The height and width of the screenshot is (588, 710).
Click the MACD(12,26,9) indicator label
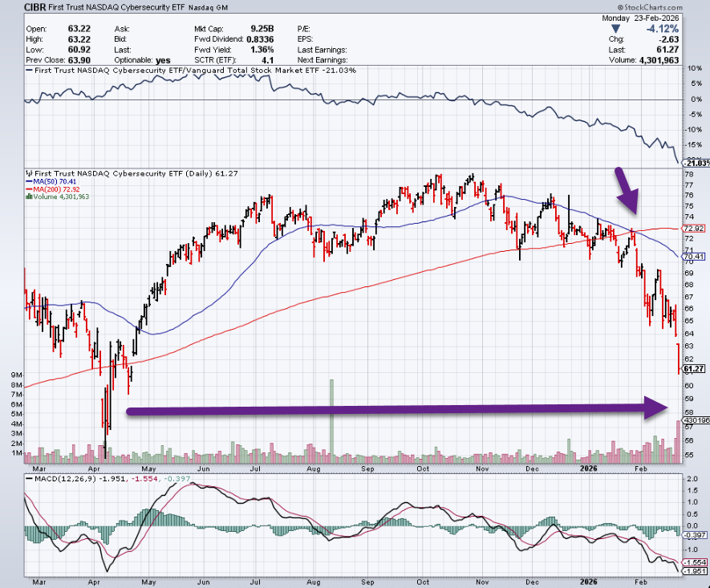(60, 480)
